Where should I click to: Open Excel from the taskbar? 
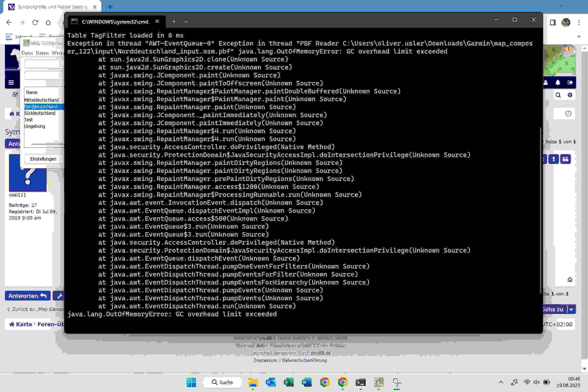tap(289, 382)
